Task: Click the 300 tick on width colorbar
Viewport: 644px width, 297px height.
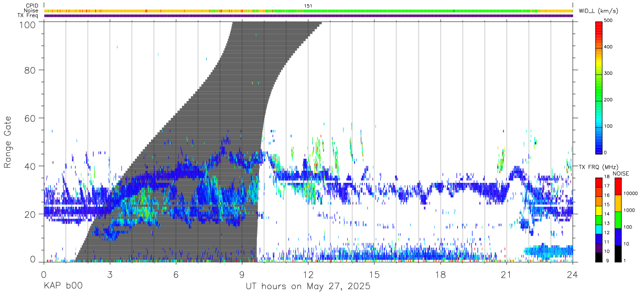Action: tap(609, 73)
